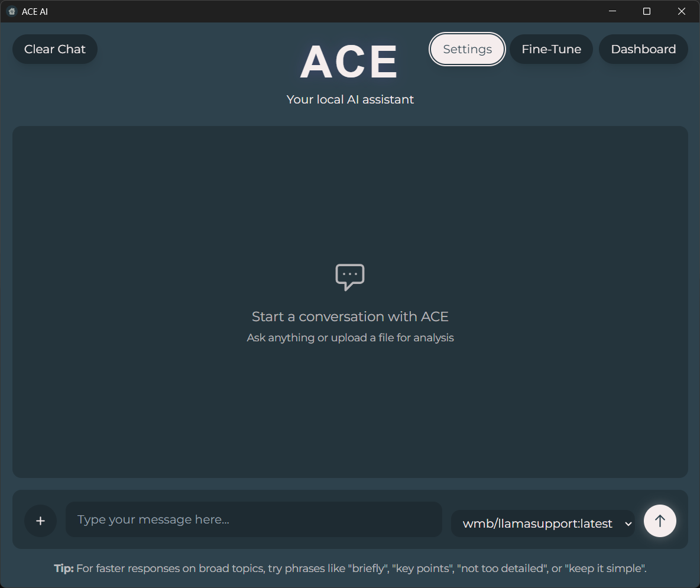Click the dropdown chevron beside the model name
This screenshot has width=700, height=588.
click(x=628, y=524)
